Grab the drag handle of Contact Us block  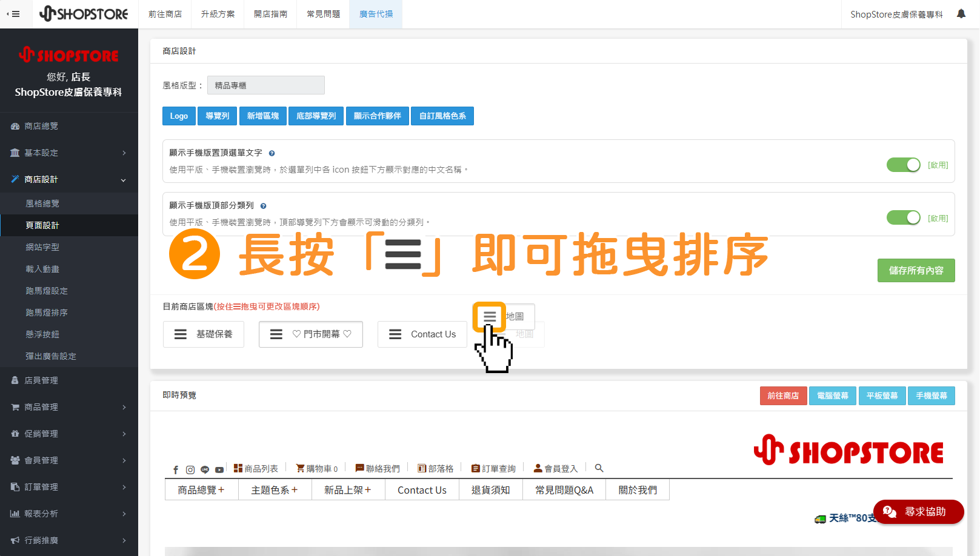click(x=395, y=334)
